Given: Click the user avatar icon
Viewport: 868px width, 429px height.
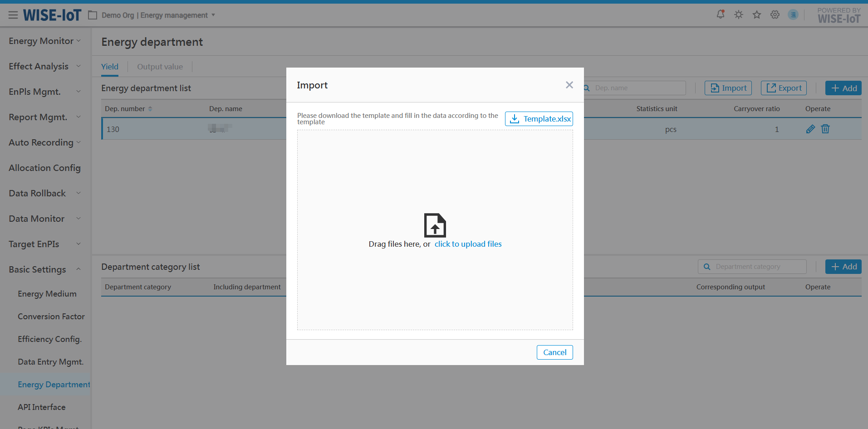Looking at the screenshot, I should tap(793, 15).
